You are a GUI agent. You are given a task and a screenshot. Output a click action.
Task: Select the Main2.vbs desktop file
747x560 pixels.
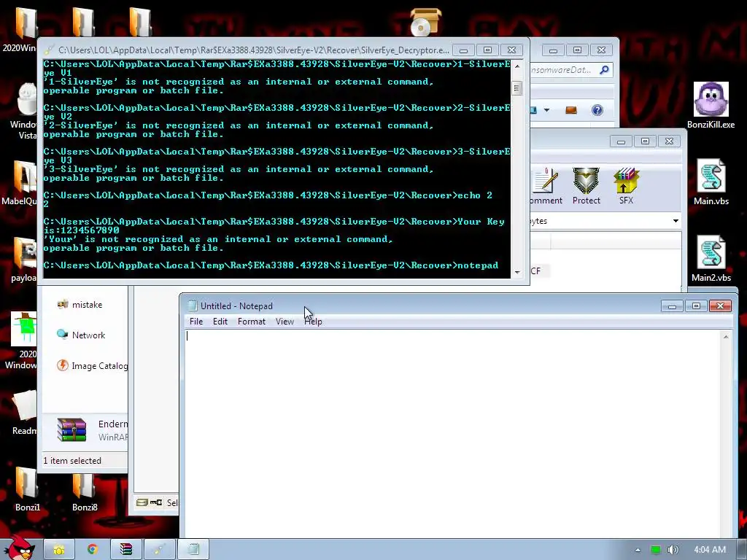711,259
